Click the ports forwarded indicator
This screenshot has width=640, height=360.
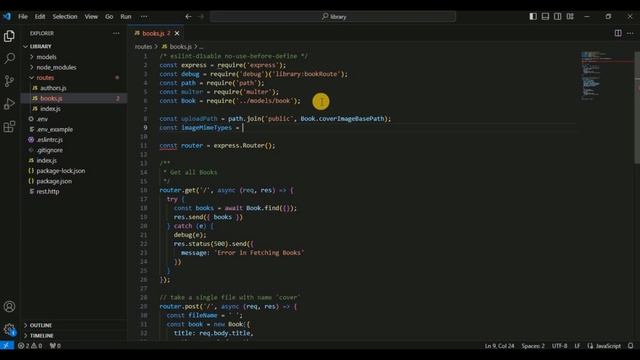tap(55, 346)
